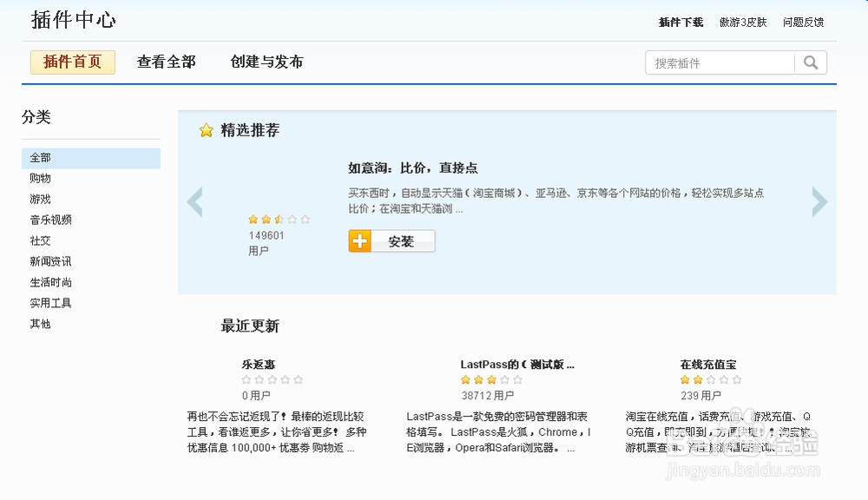Select the 新闻资讯 category
Screen dimensions: 868x500
click(x=51, y=261)
